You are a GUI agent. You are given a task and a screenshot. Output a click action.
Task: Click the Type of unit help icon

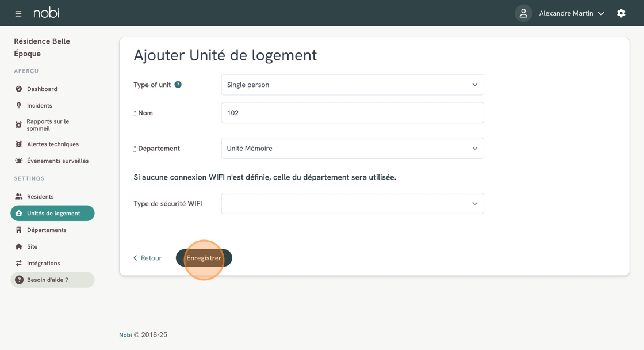pyautogui.click(x=178, y=84)
